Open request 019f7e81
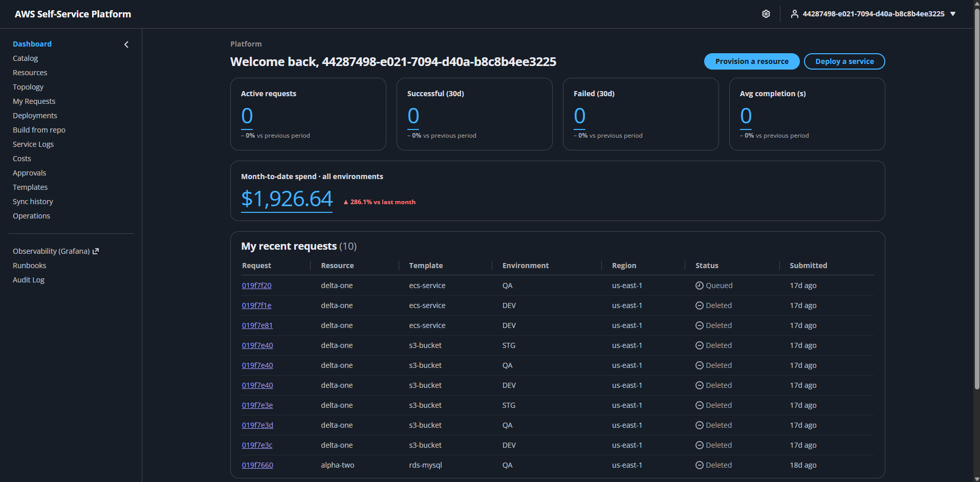The width and height of the screenshot is (980, 482). 257,325
